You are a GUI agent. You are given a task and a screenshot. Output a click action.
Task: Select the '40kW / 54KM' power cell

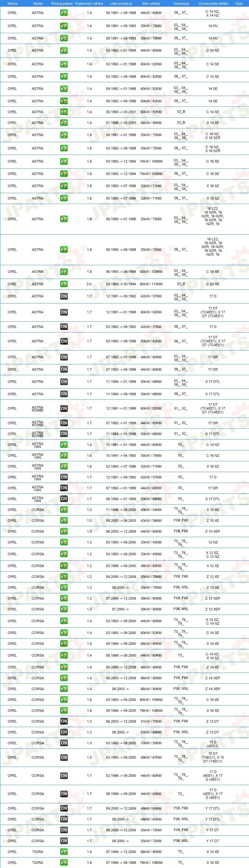pyautogui.click(x=151, y=510)
